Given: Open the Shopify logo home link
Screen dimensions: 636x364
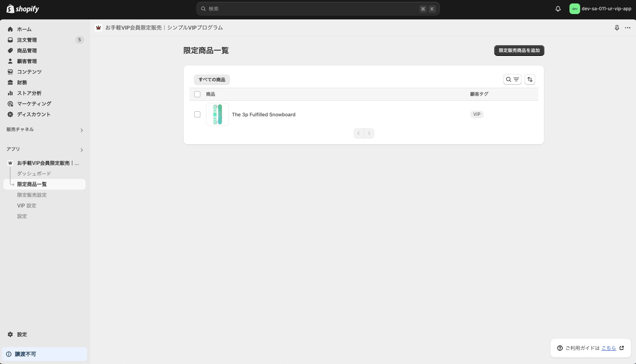Looking at the screenshot, I should (23, 9).
